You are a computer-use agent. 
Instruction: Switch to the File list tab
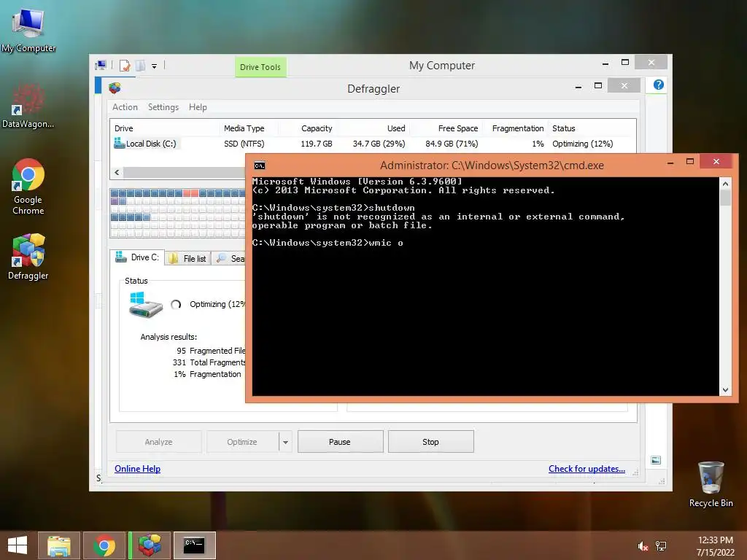click(188, 258)
